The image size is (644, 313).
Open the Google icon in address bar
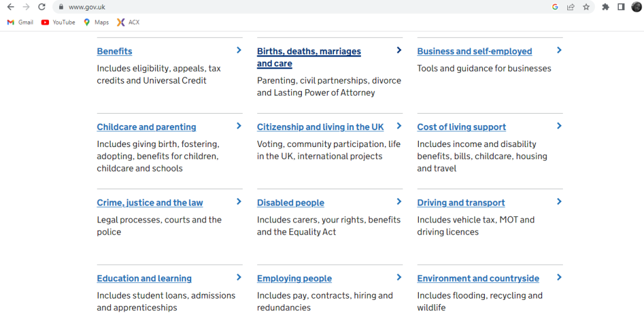tap(555, 6)
